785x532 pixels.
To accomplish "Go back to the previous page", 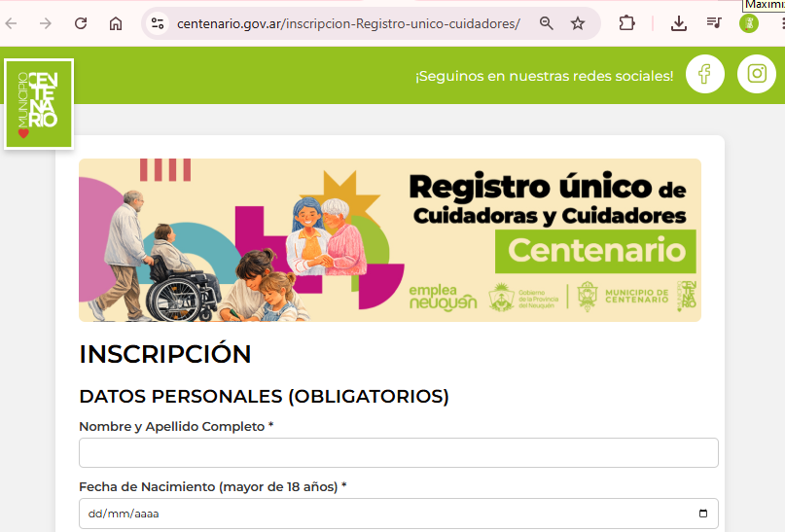I will (x=11, y=23).
